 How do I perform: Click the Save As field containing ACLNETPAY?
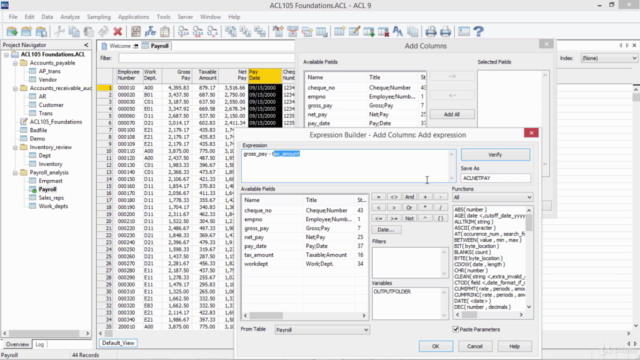point(495,178)
